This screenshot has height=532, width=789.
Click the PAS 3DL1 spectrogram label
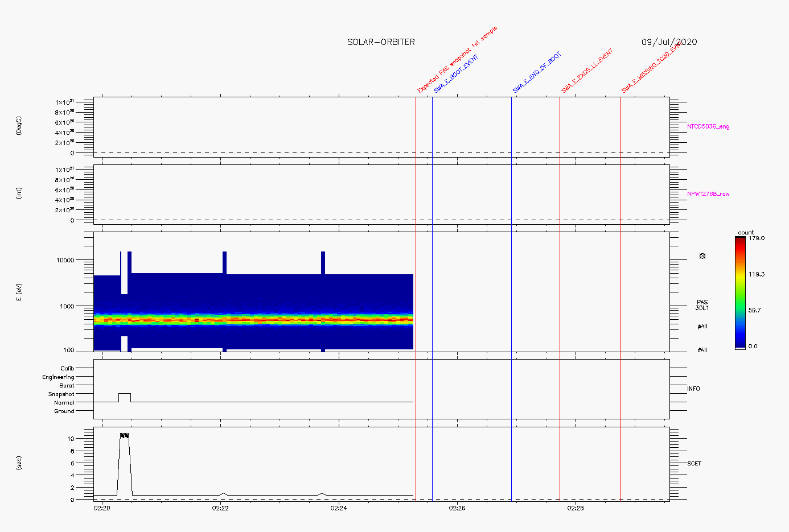[x=702, y=305]
